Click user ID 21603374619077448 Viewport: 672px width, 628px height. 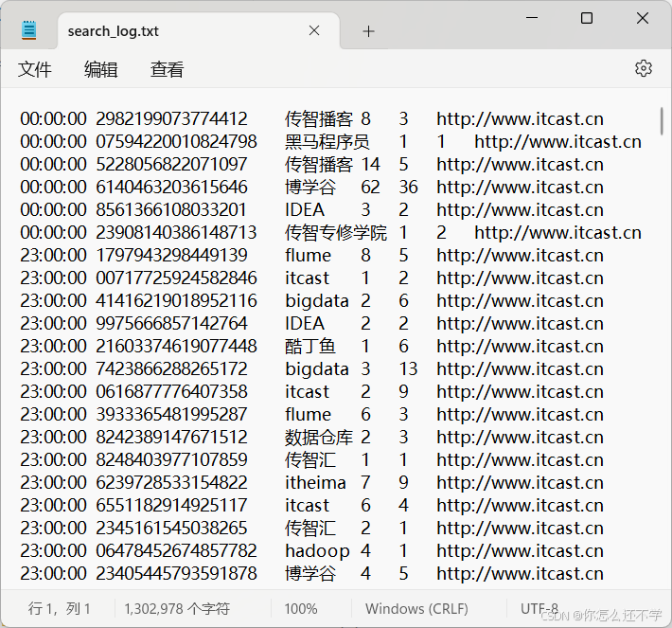(176, 346)
